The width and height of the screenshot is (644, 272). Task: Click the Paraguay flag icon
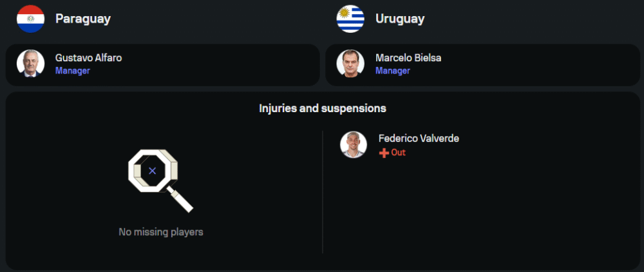coord(30,19)
